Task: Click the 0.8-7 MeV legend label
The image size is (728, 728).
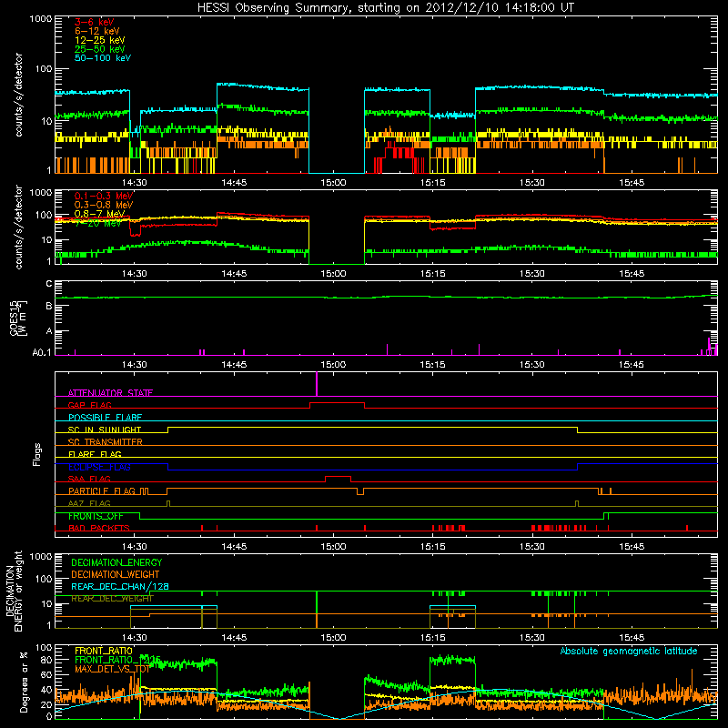Action: (x=100, y=214)
